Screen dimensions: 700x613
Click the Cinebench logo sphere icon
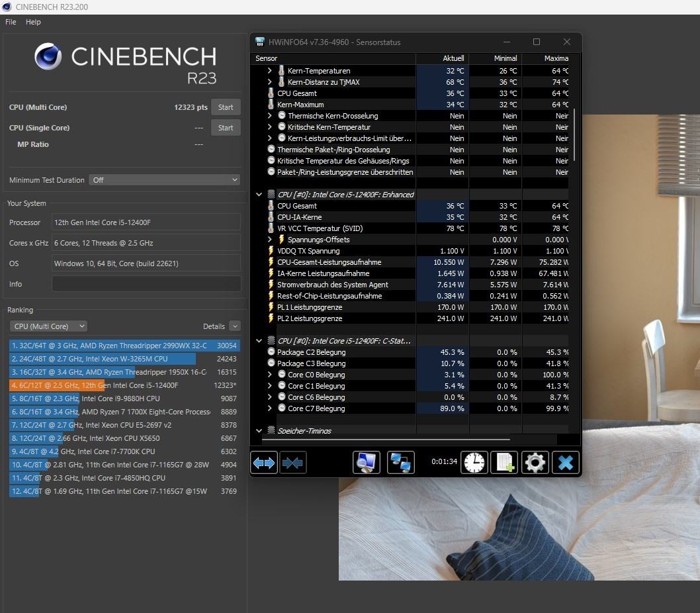pyautogui.click(x=48, y=56)
